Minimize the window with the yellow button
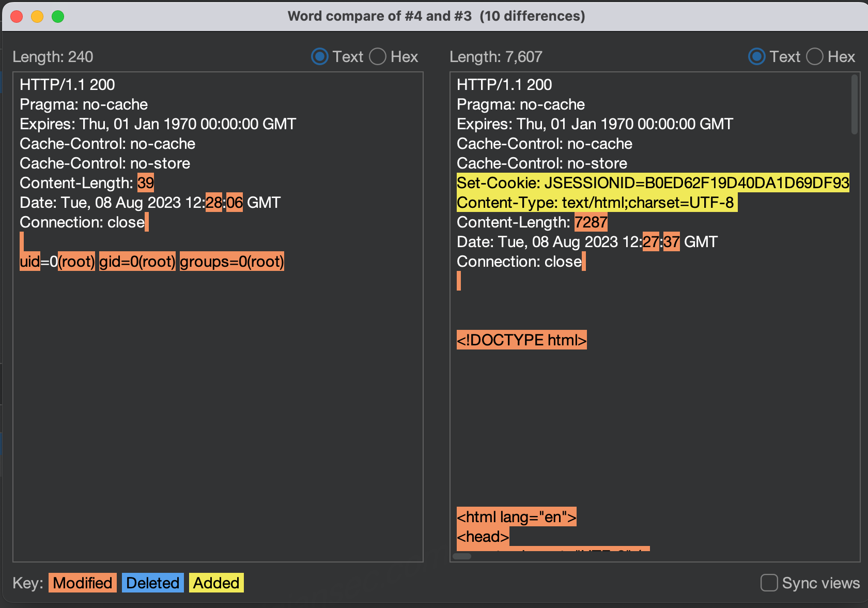This screenshot has height=608, width=868. (37, 17)
